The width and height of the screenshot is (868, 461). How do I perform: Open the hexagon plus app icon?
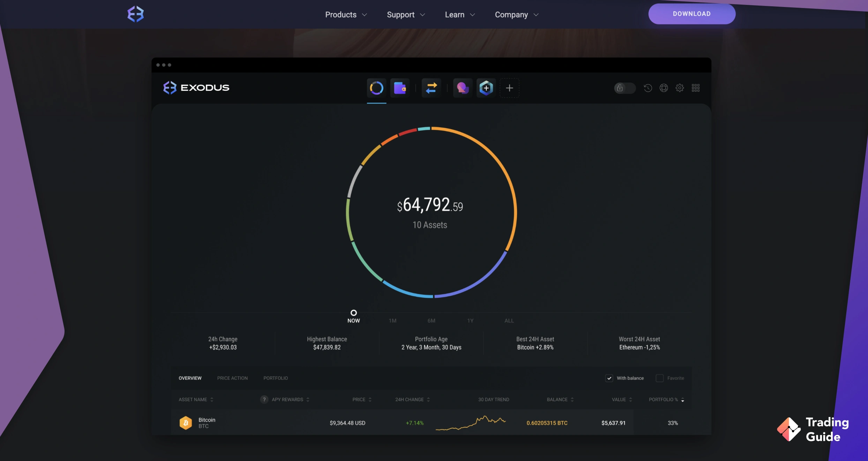(x=486, y=88)
